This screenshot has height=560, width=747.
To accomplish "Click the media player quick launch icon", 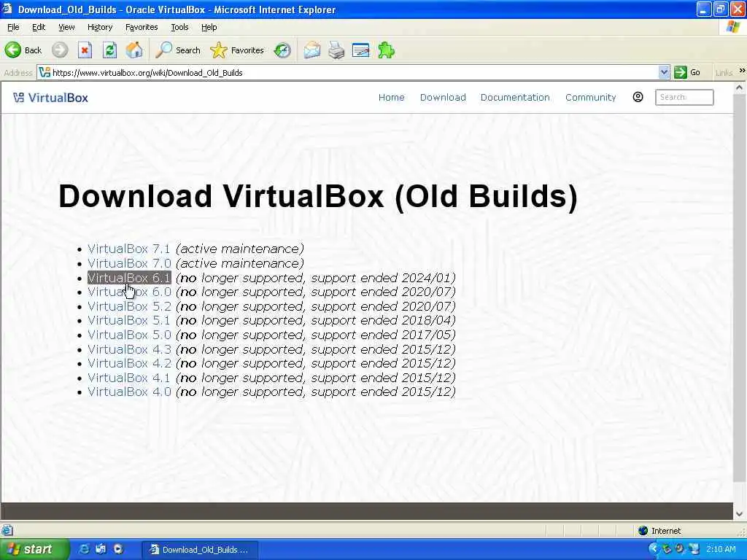I will click(118, 549).
